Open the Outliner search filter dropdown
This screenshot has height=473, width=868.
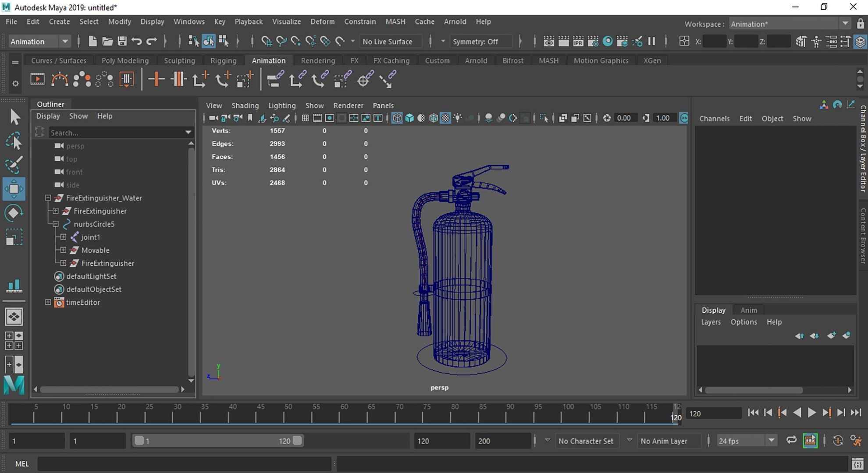[x=188, y=132]
